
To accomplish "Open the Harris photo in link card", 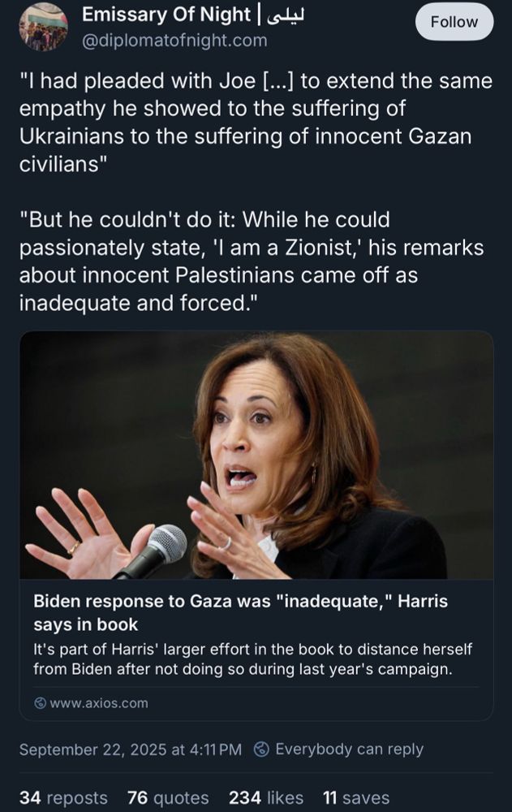I will click(x=256, y=455).
